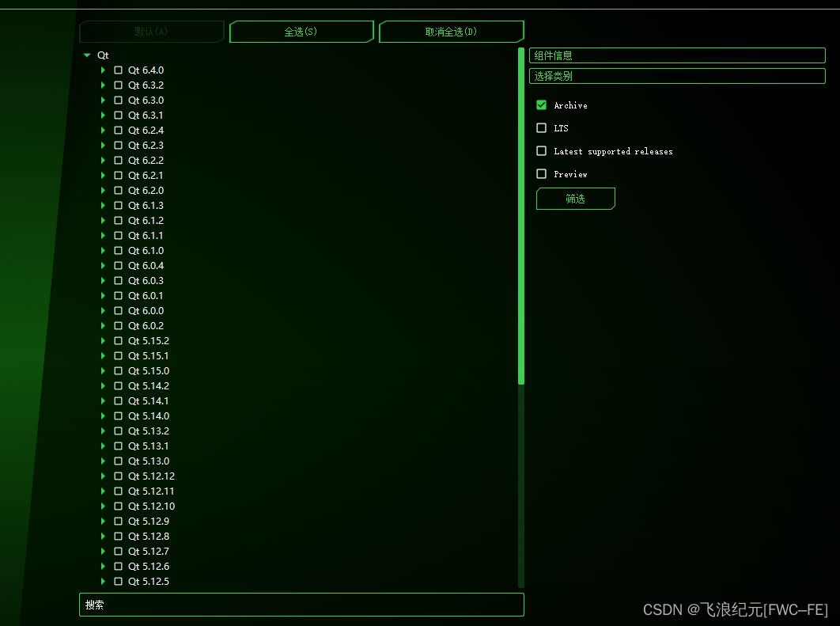
Task: Open the 选择类别 select category section
Action: pos(677,76)
